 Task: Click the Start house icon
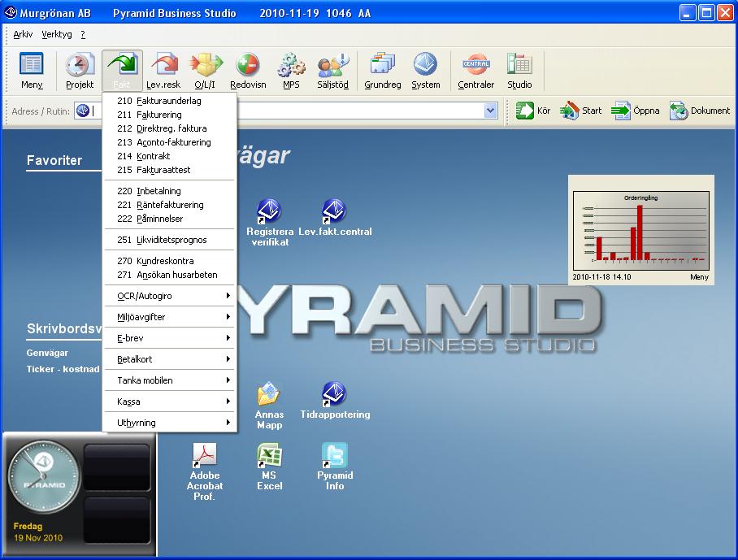(570, 111)
